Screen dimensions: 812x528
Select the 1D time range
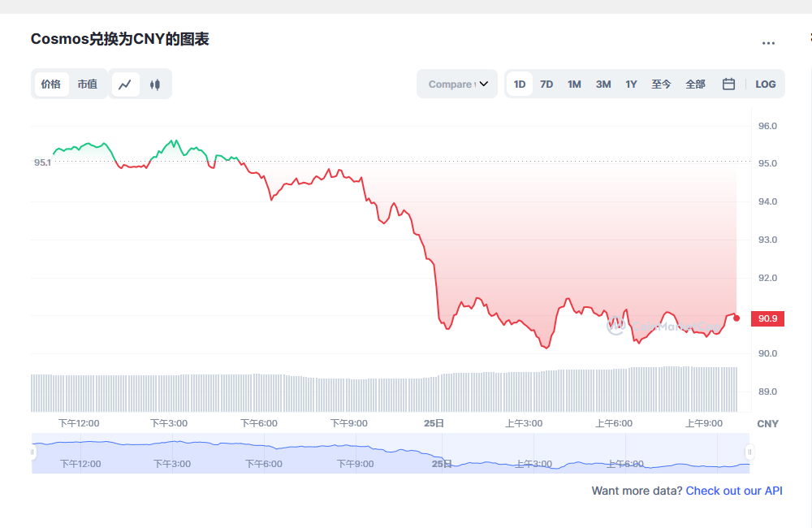point(520,84)
